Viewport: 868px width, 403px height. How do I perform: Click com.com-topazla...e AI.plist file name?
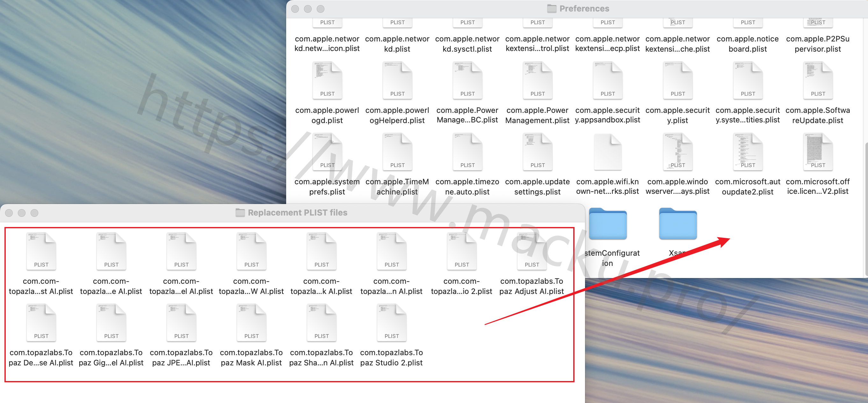pos(111,286)
